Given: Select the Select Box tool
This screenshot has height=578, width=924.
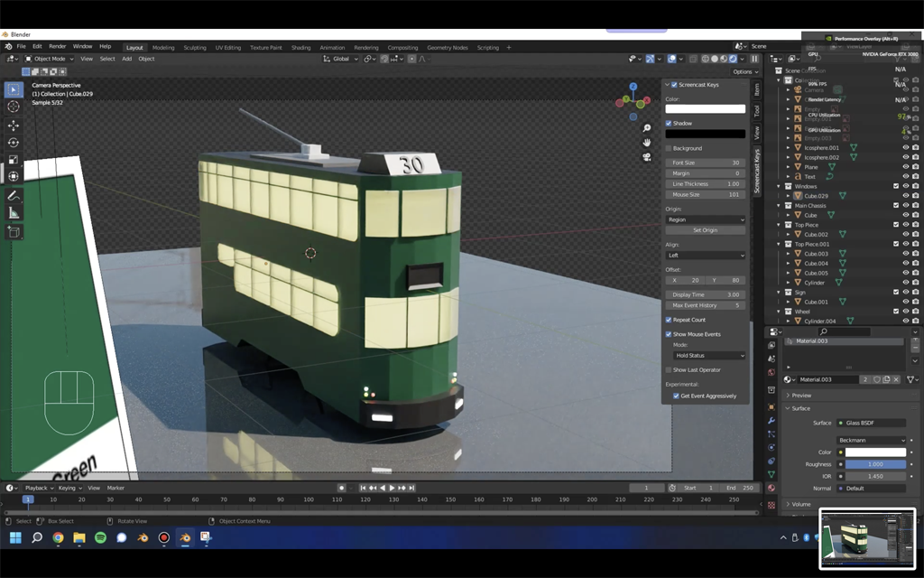Looking at the screenshot, I should tap(14, 89).
